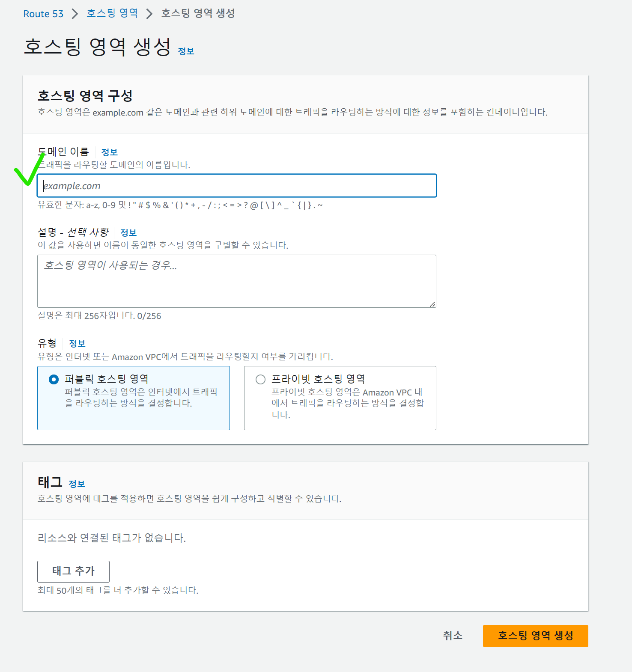The image size is (632, 672).
Task: Click the 호스팅 영역 생성 breadcrumb text
Action: click(198, 13)
